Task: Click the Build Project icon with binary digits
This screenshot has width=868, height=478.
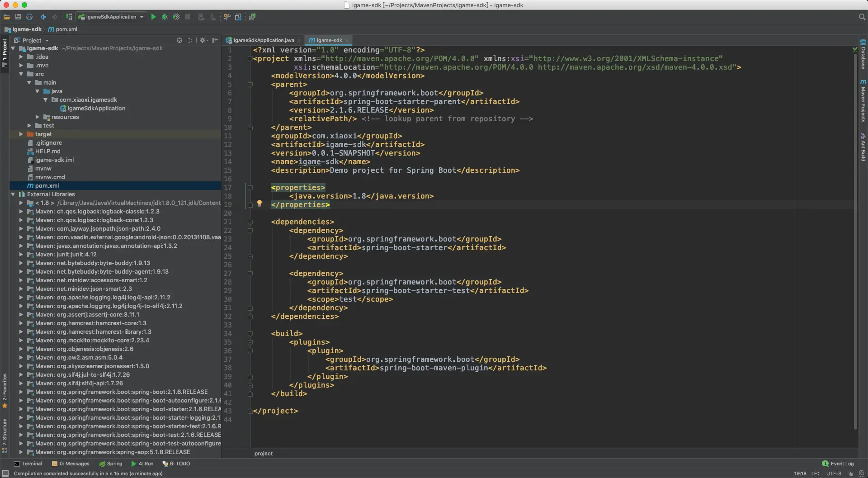Action: click(69, 17)
